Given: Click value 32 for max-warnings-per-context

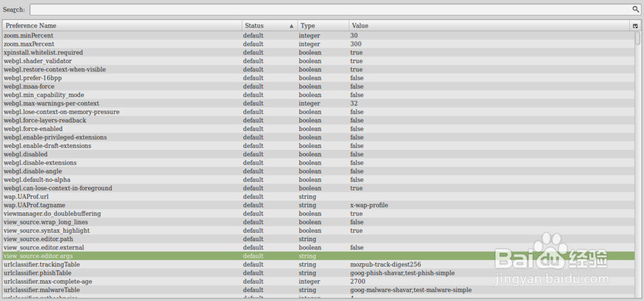Looking at the screenshot, I should coord(354,104).
